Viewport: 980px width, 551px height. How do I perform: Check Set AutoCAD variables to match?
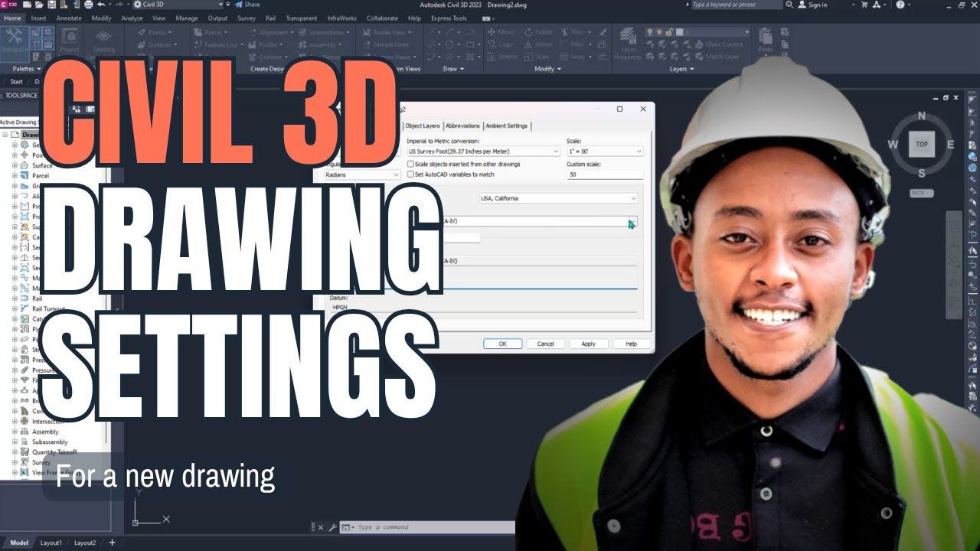click(x=412, y=174)
